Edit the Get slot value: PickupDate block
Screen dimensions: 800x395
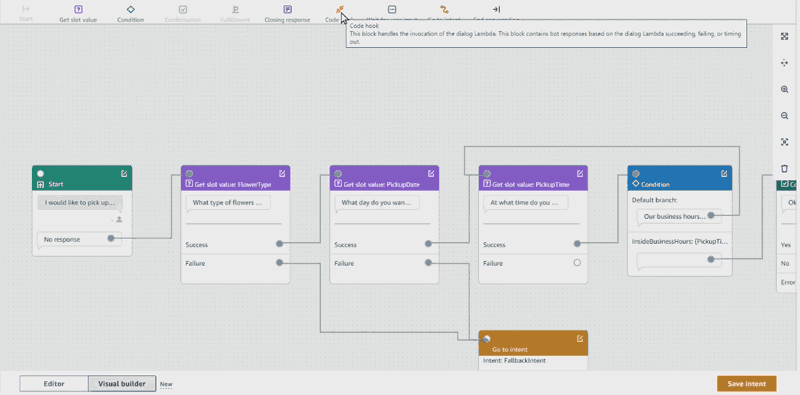pos(431,174)
